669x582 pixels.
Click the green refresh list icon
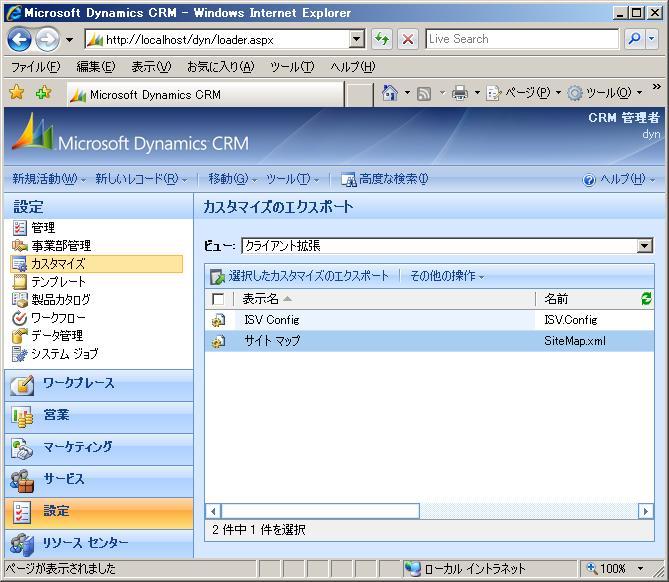[x=646, y=299]
